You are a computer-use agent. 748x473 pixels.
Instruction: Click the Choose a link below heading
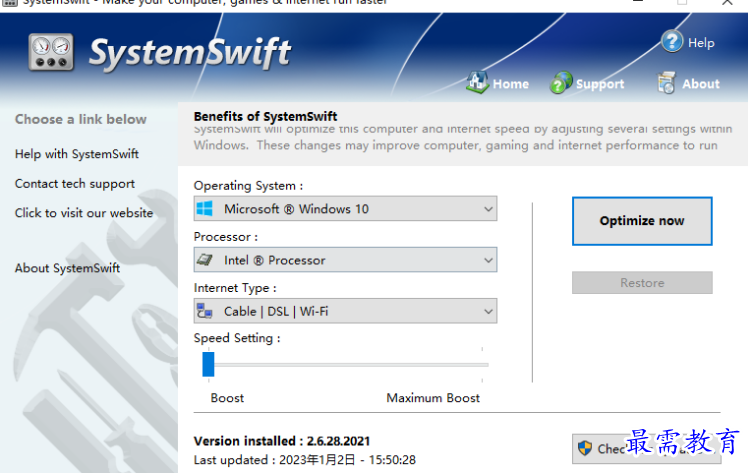81,119
